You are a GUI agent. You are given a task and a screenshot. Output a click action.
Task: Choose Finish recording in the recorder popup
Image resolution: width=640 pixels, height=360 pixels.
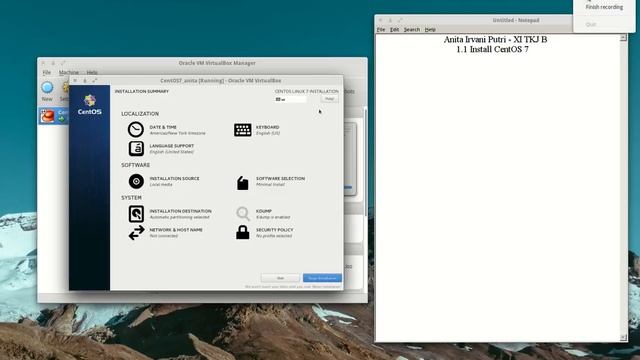click(x=604, y=7)
